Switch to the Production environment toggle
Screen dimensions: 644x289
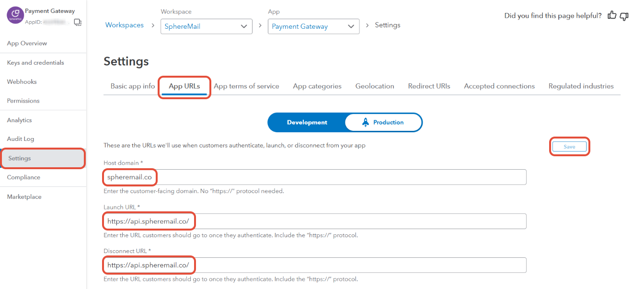383,122
